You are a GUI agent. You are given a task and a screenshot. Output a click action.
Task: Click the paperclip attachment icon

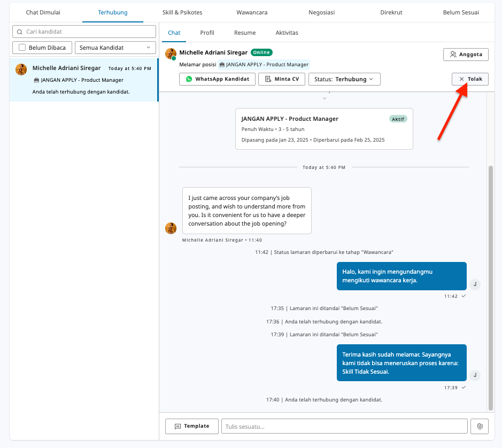pos(480,426)
